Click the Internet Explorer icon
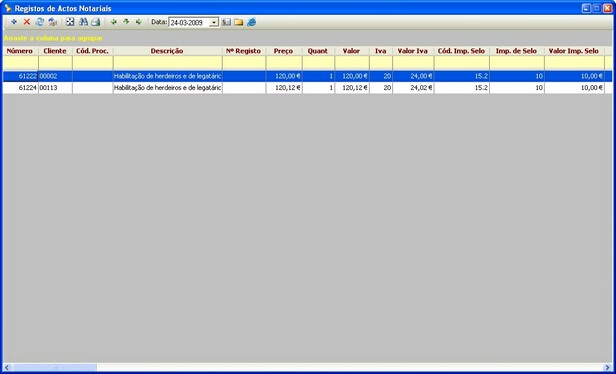 tap(251, 22)
